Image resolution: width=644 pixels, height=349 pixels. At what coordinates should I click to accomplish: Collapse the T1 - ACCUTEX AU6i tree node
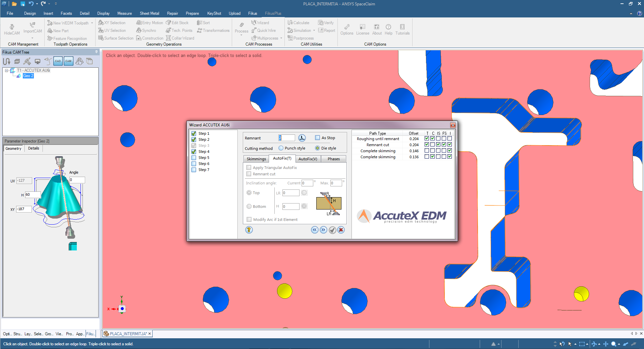point(6,70)
